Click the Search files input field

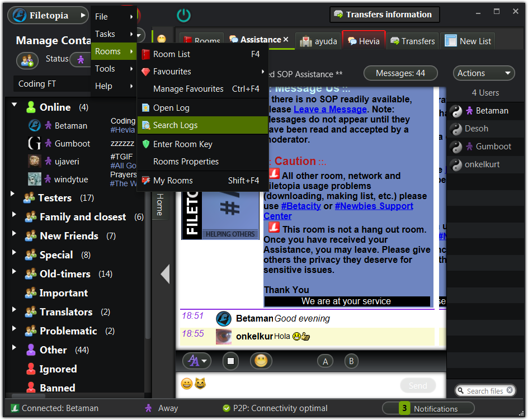tap(484, 391)
